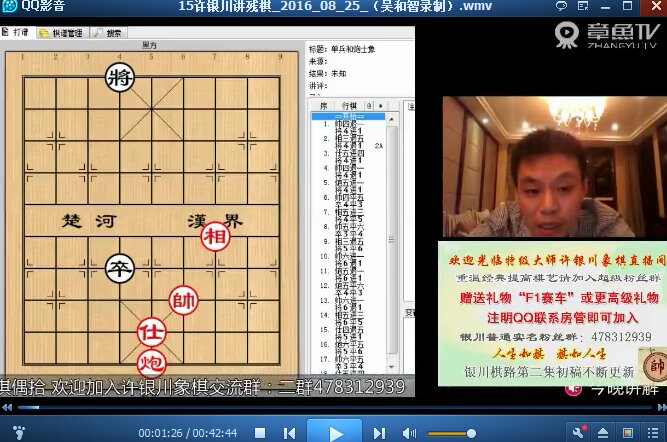Screen dimensions: 667x442
Task: Open the feedback speech-bubble icon in title bar
Action: click(562, 6)
